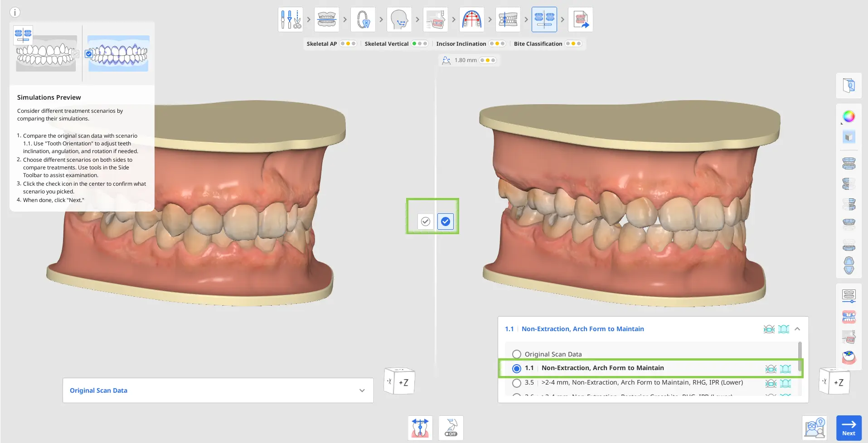Click the 1.80 mm measurement indicator
868x443 pixels.
pos(469,60)
